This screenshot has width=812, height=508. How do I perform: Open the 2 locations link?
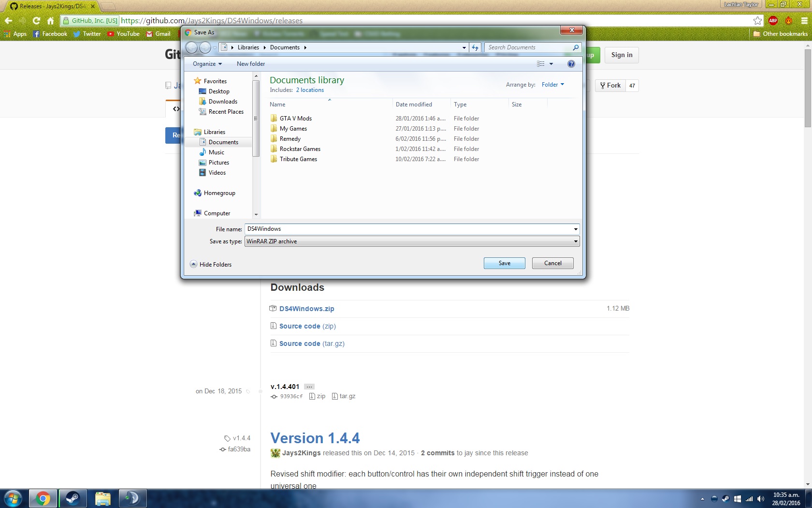[x=310, y=90]
